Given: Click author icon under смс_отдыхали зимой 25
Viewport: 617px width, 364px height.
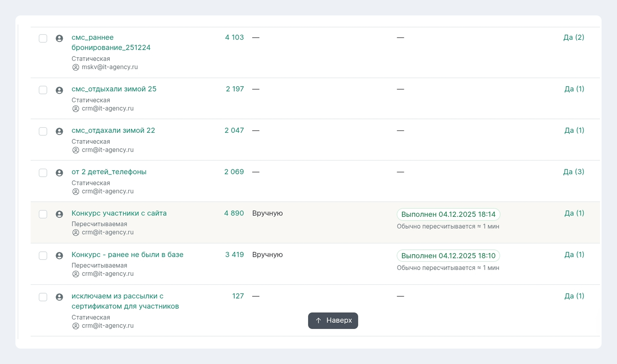Looking at the screenshot, I should (x=76, y=109).
